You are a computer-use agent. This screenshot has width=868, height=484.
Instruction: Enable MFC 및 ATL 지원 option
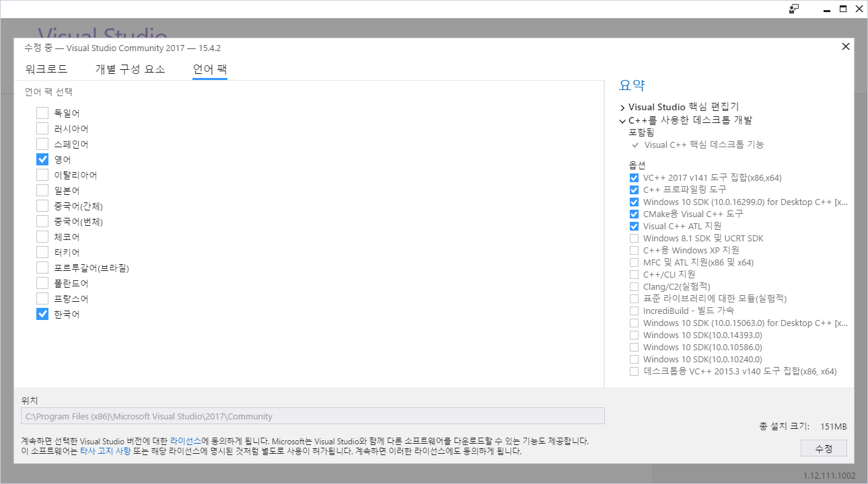[634, 263]
